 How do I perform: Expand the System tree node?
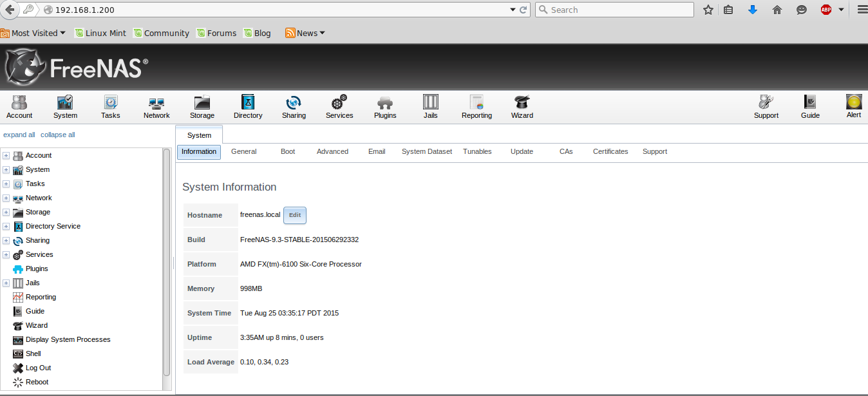(6, 169)
